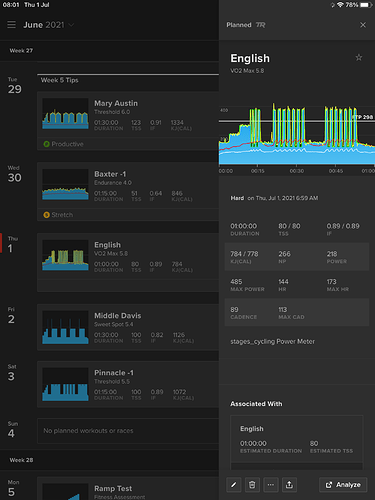Open the three-dot more options button
375x500 pixels.
click(x=271, y=485)
